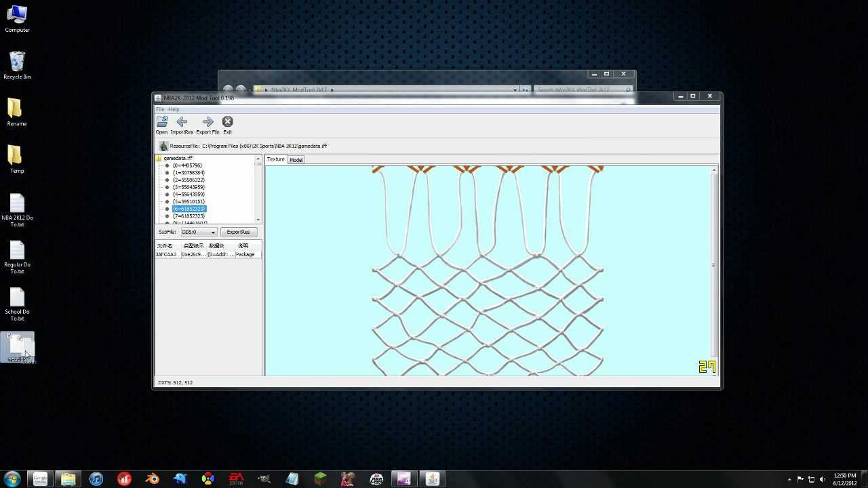Click the 类型标示 column header
This screenshot has height=488, width=868.
point(193,246)
